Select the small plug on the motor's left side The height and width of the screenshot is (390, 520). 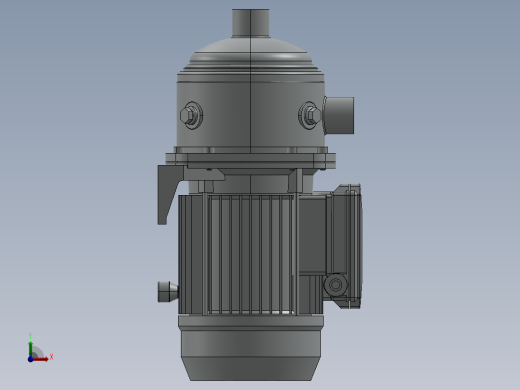point(168,292)
